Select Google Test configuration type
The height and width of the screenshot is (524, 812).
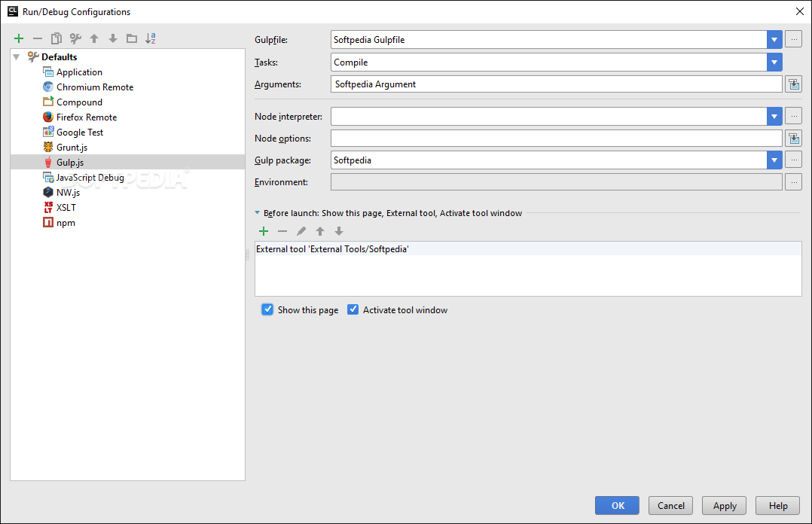pyautogui.click(x=80, y=132)
